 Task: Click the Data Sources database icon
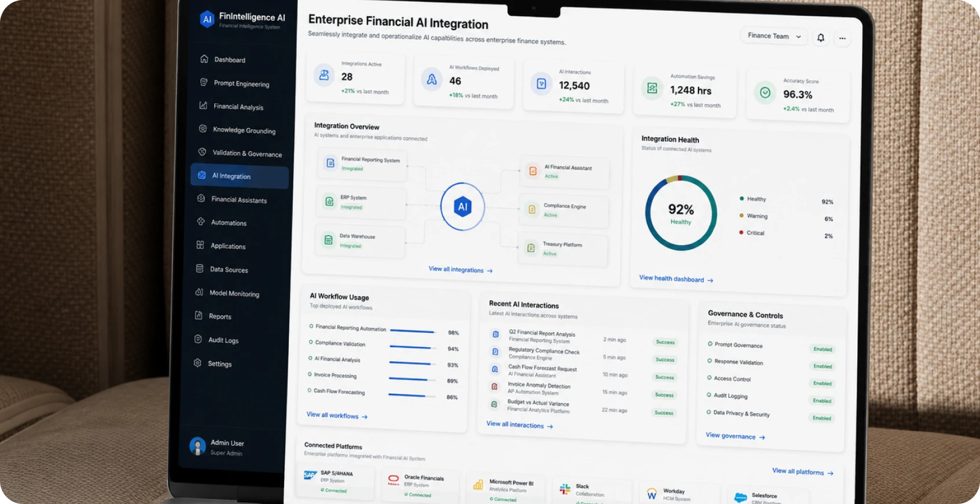click(x=200, y=269)
